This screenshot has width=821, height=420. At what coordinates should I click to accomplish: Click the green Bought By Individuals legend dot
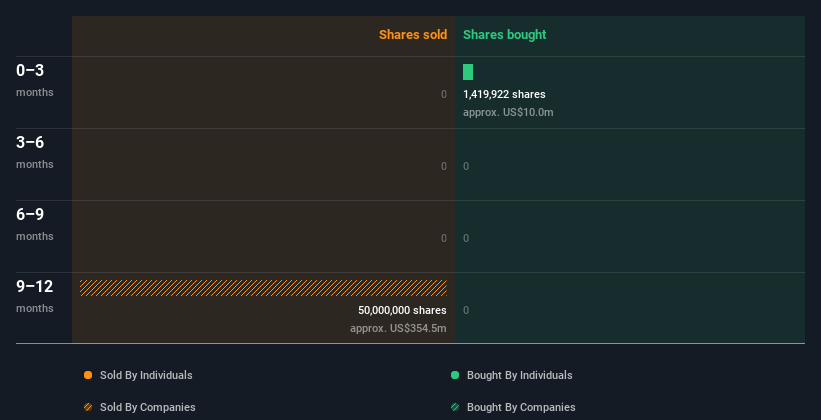click(x=455, y=375)
